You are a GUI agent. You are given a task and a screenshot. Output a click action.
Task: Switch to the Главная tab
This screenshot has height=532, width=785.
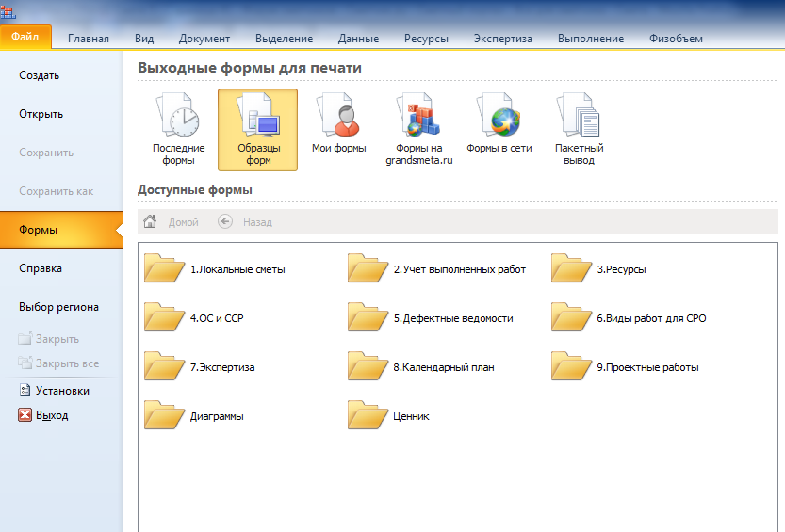pos(89,39)
